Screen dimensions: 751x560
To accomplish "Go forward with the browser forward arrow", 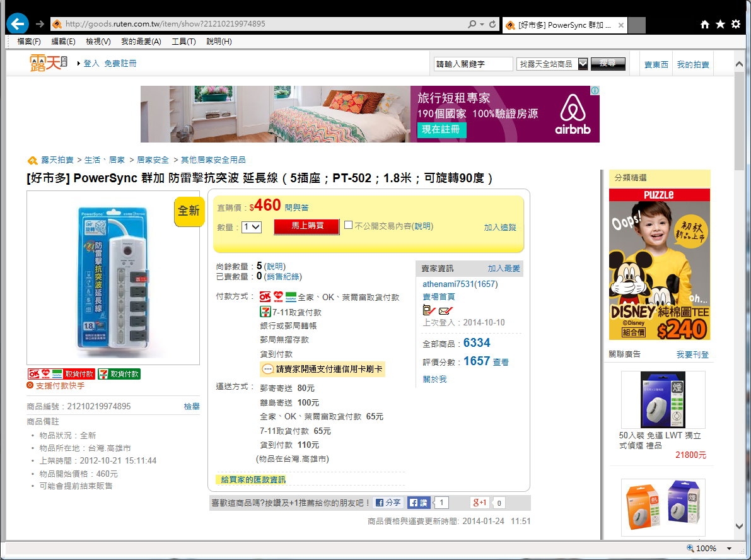I will (40, 24).
